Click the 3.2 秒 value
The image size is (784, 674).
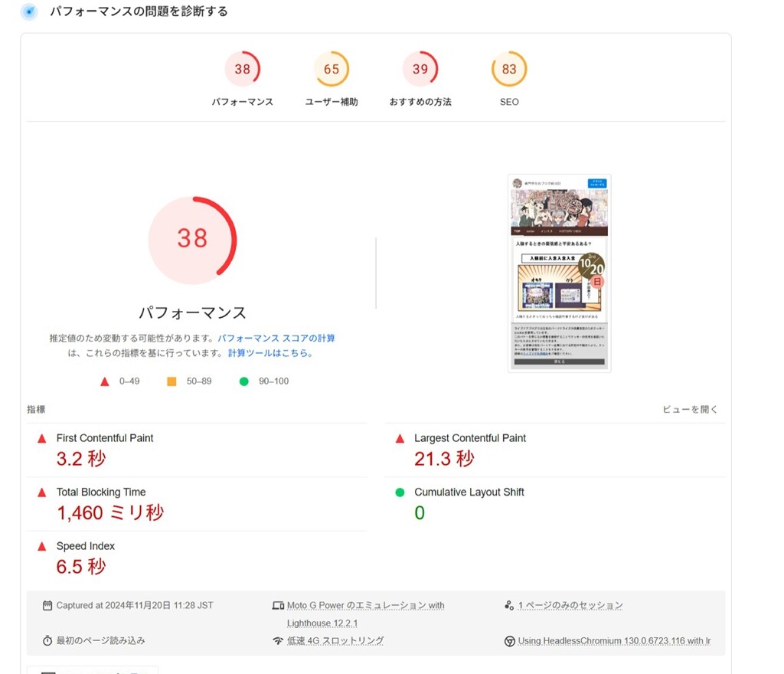(x=81, y=459)
